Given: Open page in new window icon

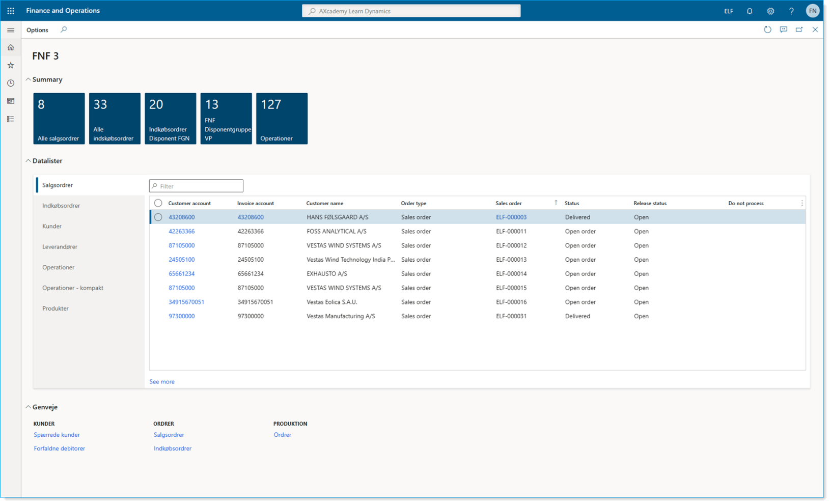Looking at the screenshot, I should (799, 30).
